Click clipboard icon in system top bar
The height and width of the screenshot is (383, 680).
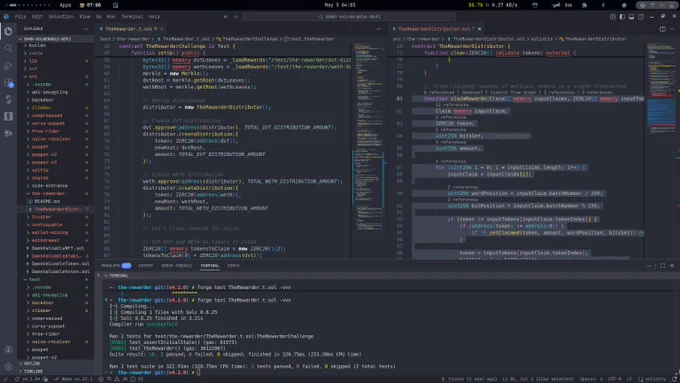tap(115, 5)
